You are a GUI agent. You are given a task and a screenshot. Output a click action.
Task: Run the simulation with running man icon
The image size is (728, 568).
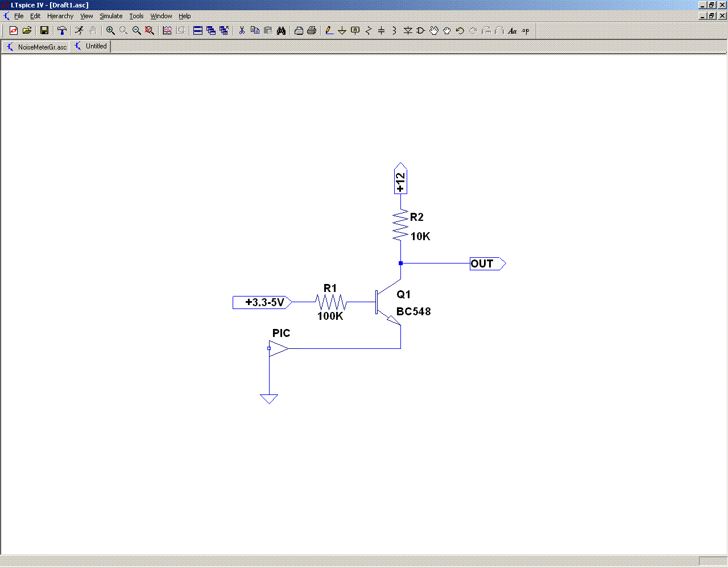click(79, 31)
